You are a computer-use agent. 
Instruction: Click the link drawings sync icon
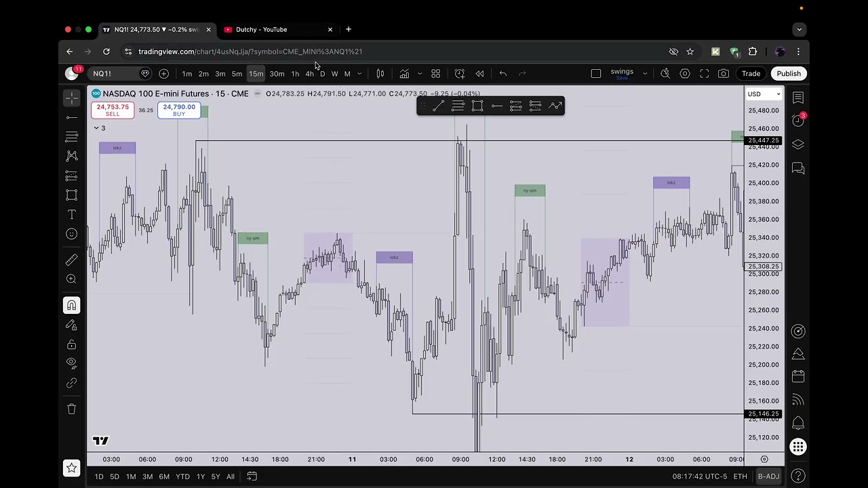coord(71,383)
